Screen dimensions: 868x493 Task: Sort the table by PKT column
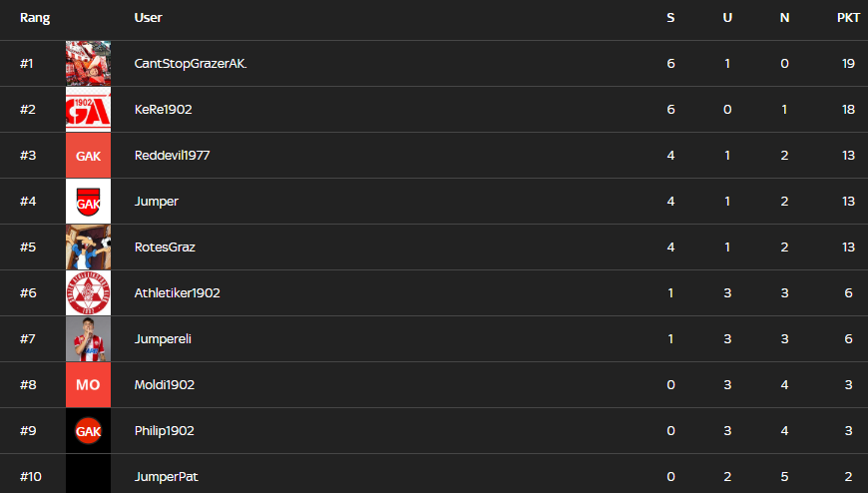pyautogui.click(x=848, y=18)
